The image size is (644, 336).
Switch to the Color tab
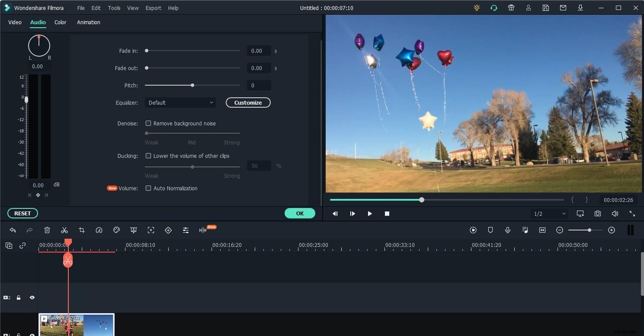pos(60,22)
